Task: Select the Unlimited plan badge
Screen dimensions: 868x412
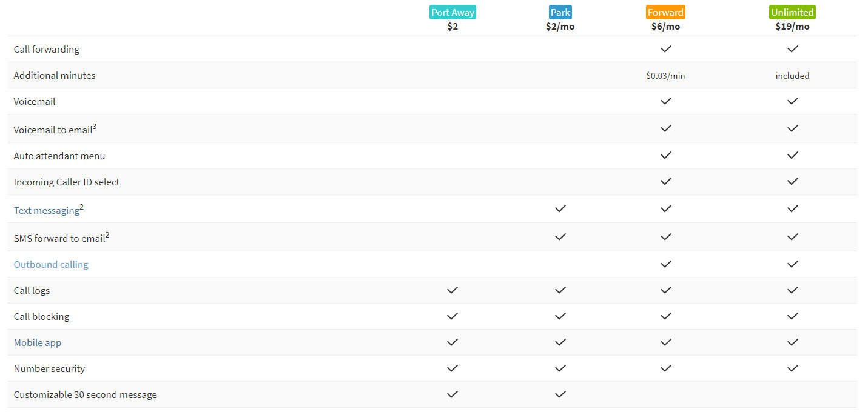Action: (x=792, y=12)
